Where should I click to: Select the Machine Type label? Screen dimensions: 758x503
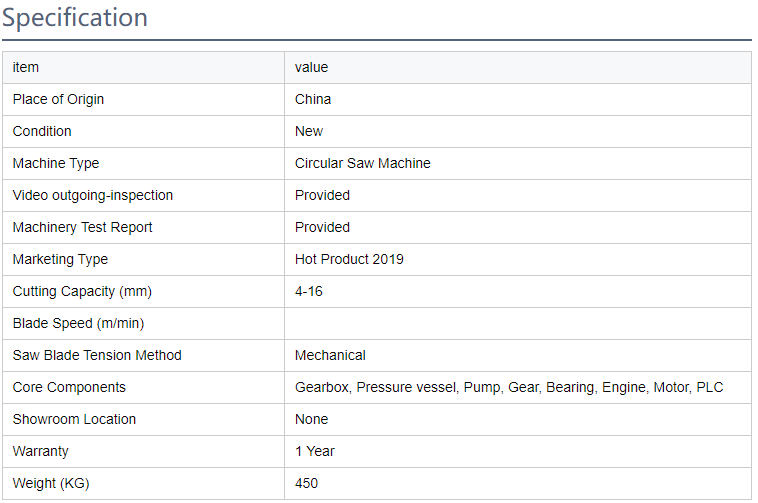tap(56, 163)
